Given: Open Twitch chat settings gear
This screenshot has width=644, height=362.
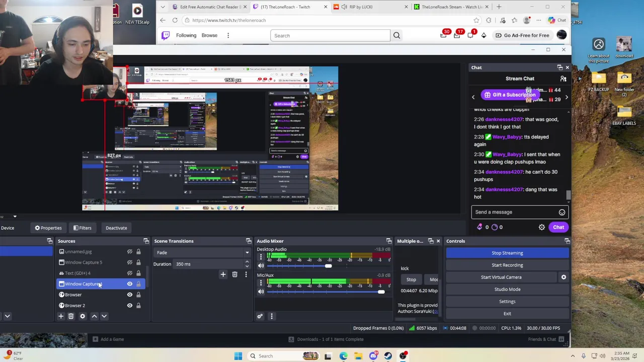Looking at the screenshot, I should (x=542, y=227).
